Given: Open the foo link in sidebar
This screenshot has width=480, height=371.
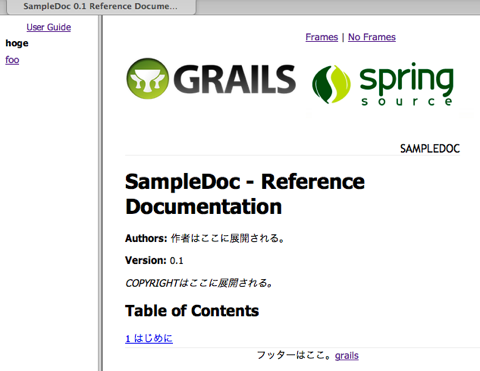Looking at the screenshot, I should coord(12,60).
